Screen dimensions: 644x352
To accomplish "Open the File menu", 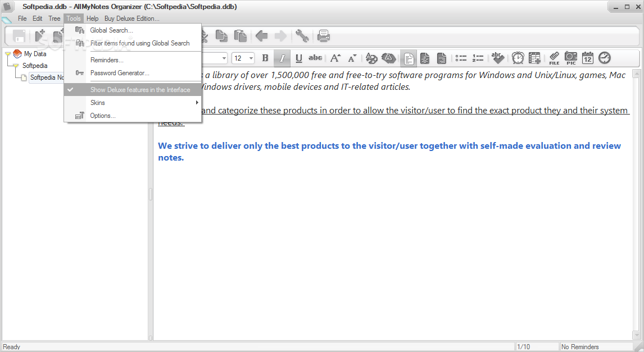I will 22,19.
